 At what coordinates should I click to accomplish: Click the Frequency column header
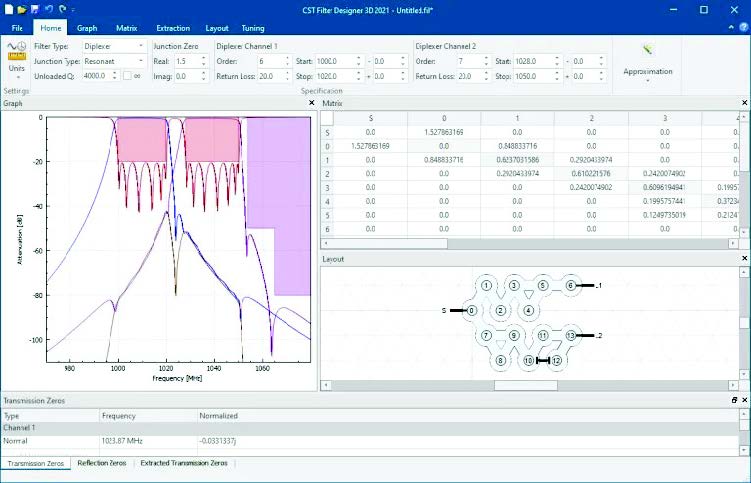[148, 415]
